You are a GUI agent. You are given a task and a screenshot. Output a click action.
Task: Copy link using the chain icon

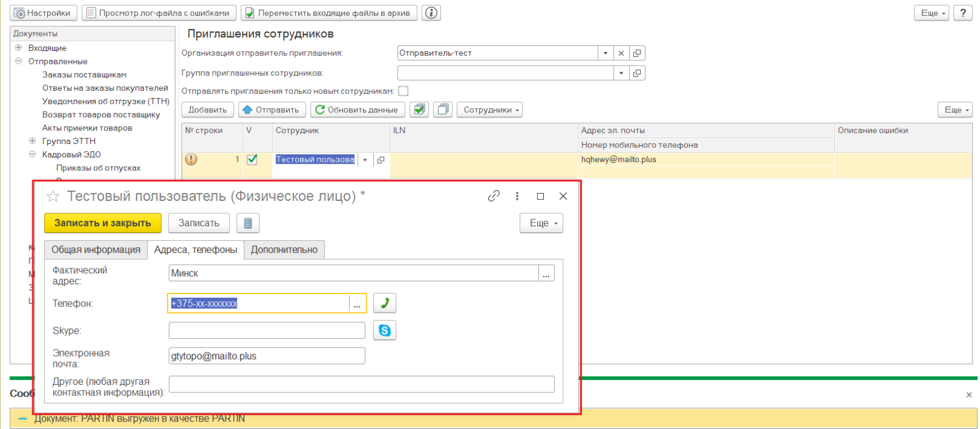(494, 196)
